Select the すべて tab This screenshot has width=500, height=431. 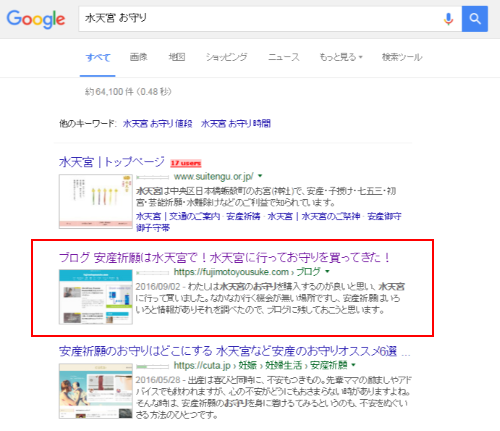pos(98,57)
